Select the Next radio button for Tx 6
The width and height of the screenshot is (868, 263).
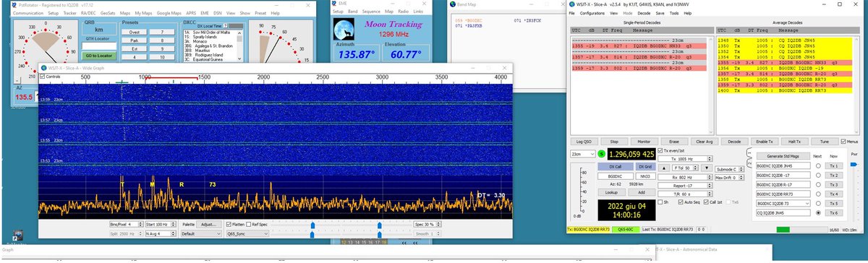point(818,213)
